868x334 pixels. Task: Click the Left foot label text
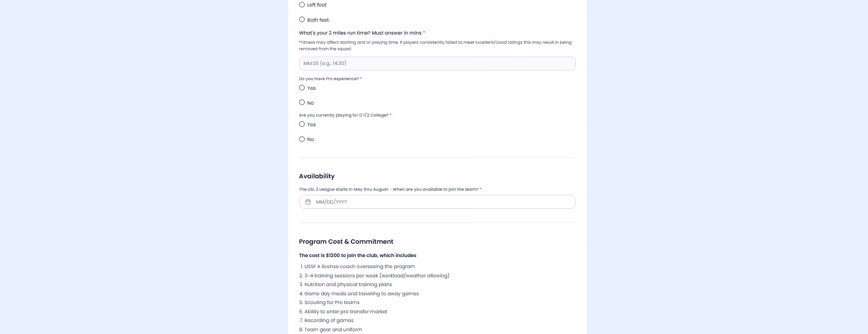click(317, 5)
